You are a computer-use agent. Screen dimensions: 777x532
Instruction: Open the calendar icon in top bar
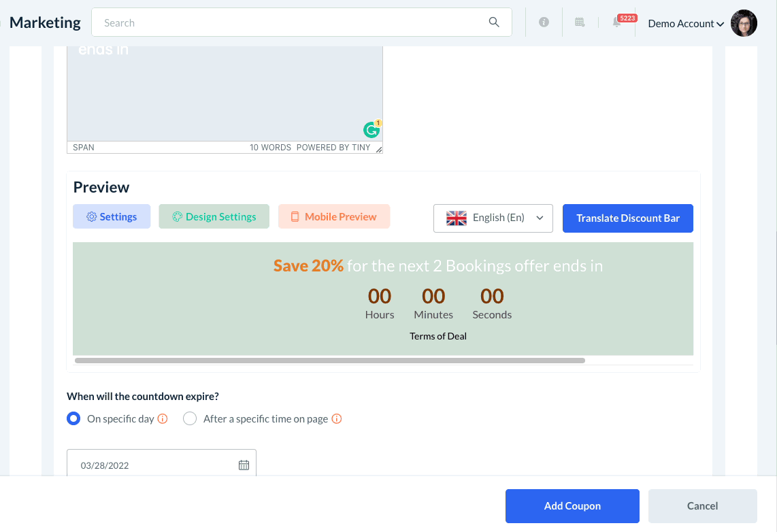(580, 22)
